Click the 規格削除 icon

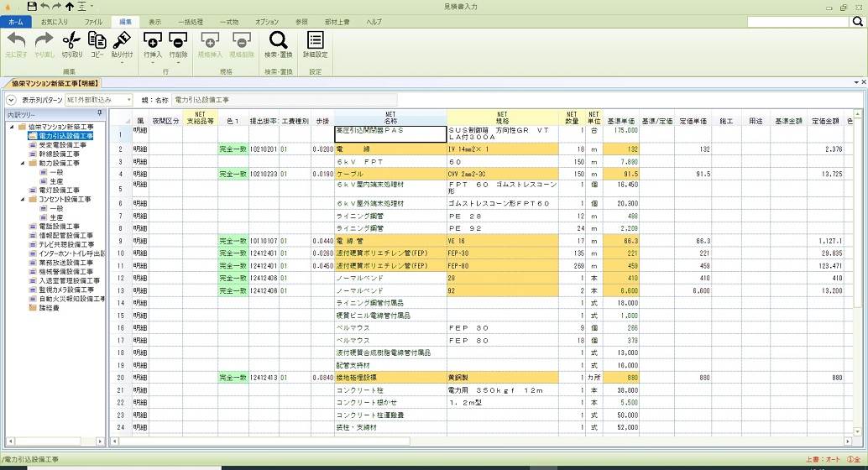[x=242, y=39]
